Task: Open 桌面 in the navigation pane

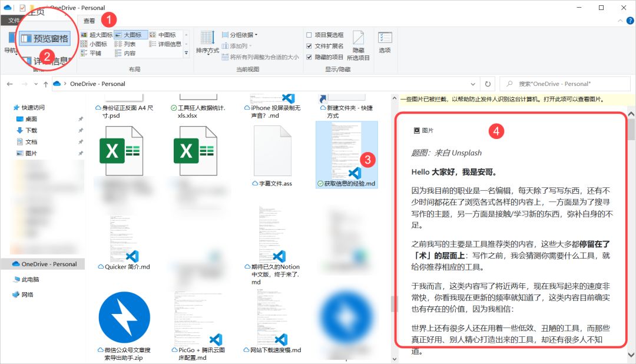Action: (26, 119)
